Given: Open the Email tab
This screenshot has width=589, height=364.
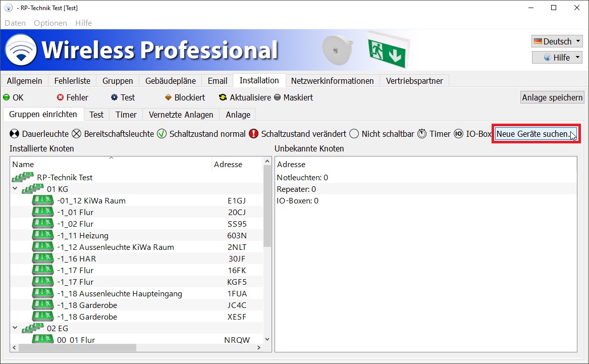Looking at the screenshot, I should (218, 81).
